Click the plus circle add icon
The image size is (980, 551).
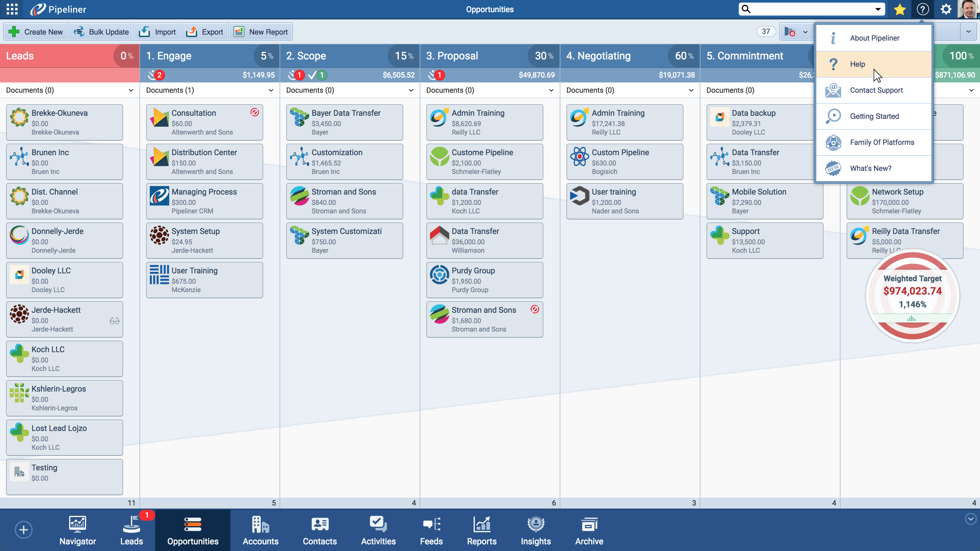24,530
